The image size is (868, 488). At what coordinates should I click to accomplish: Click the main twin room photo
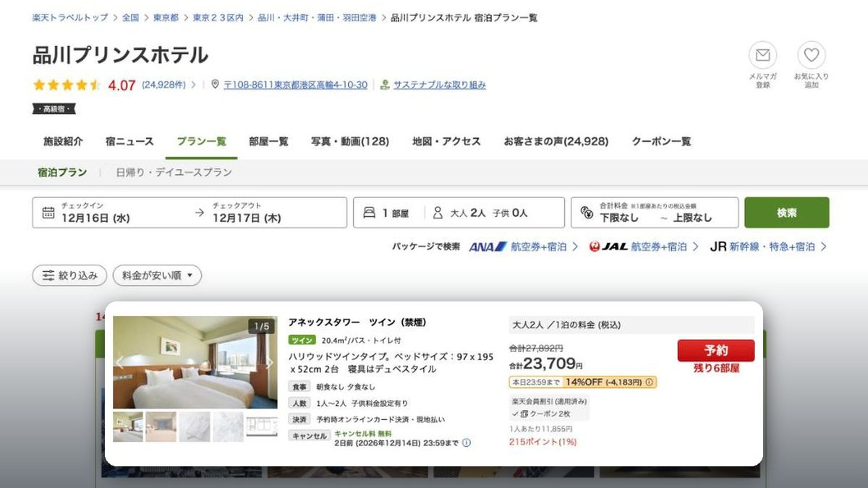[195, 362]
